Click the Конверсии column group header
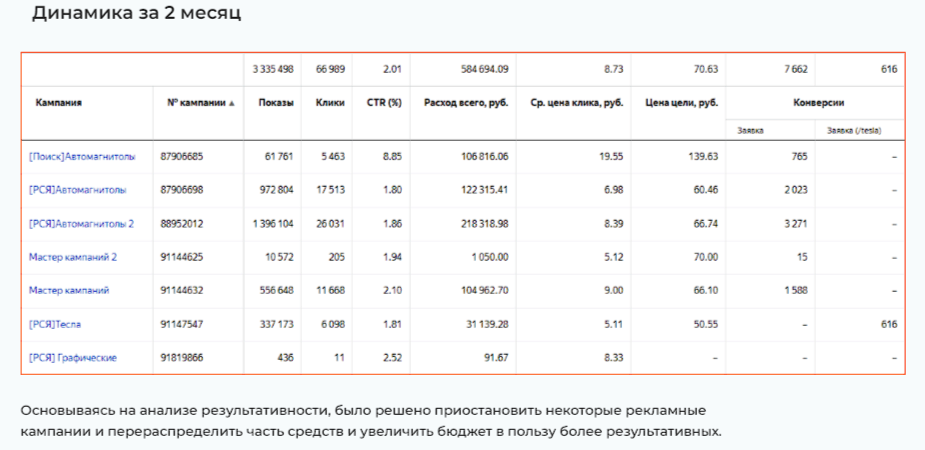 pyautogui.click(x=818, y=103)
